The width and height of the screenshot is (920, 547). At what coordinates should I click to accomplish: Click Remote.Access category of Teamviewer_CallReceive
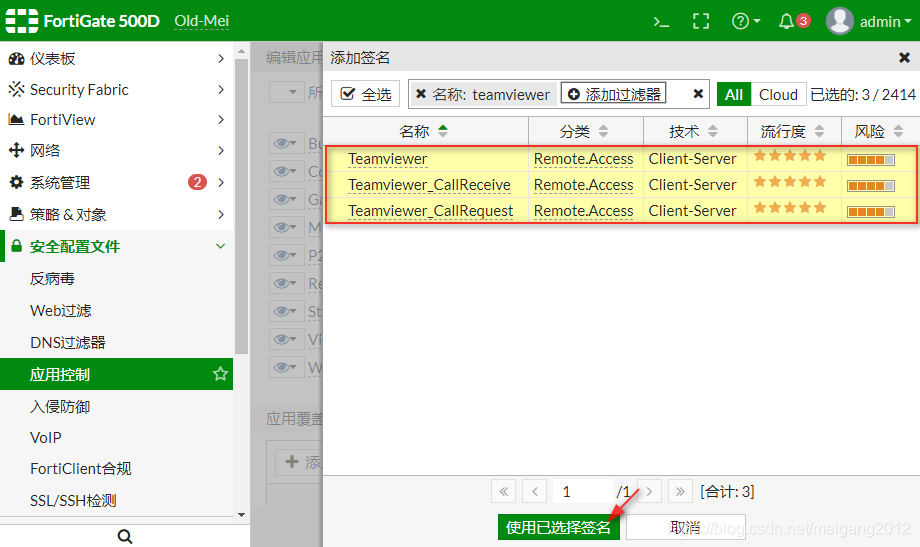point(583,184)
